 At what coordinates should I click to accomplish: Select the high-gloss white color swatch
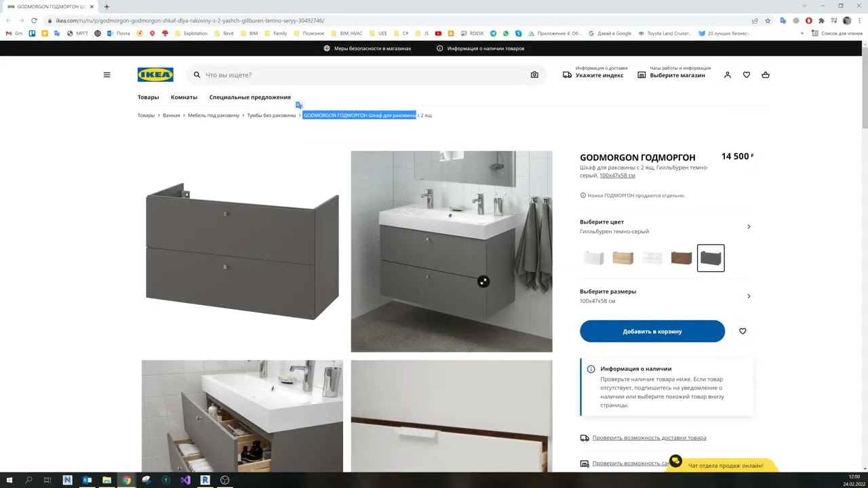(652, 258)
